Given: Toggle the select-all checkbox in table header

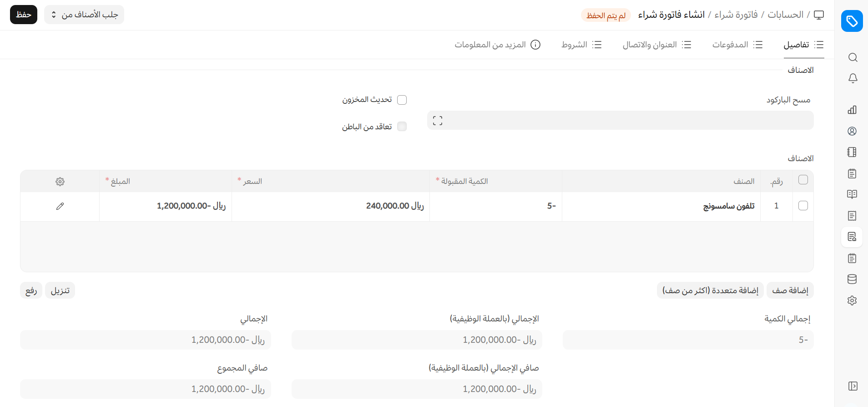Looking at the screenshot, I should tap(803, 180).
